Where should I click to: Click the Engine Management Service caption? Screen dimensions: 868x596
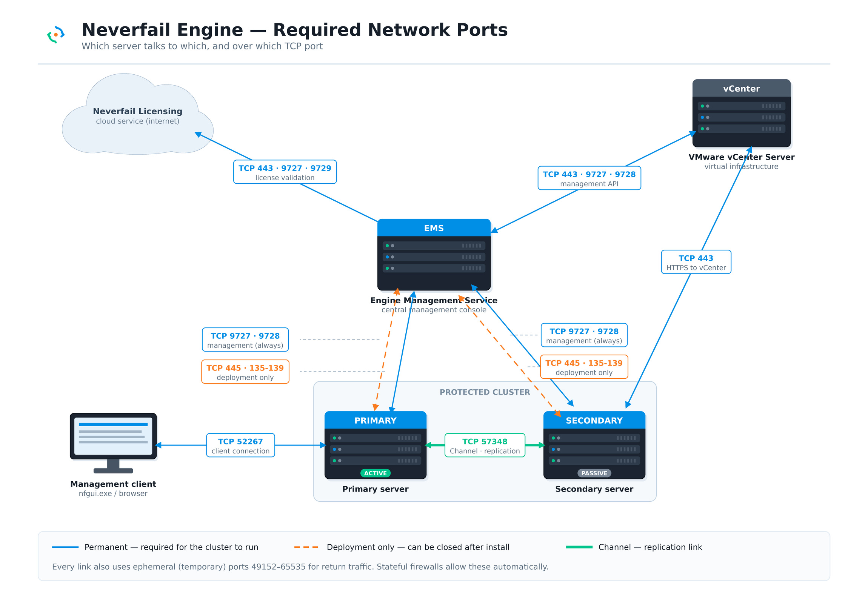(434, 300)
